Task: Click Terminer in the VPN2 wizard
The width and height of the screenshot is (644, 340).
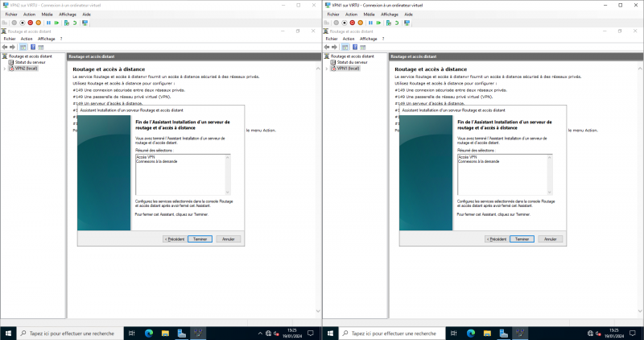Action: [x=200, y=238]
